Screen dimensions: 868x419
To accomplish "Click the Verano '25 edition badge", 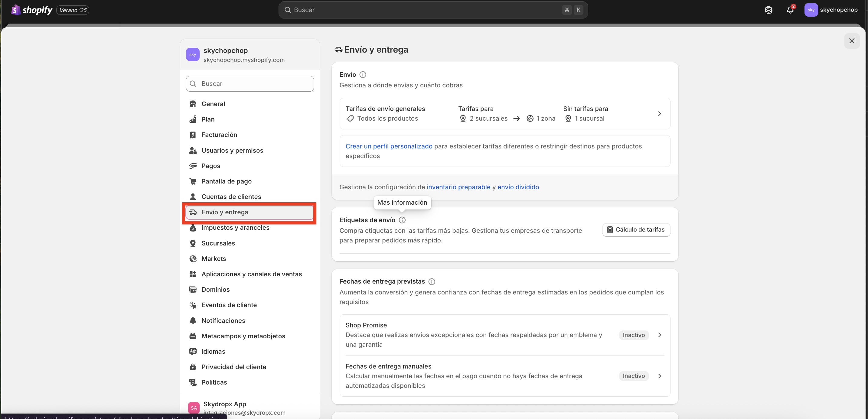I will [73, 10].
